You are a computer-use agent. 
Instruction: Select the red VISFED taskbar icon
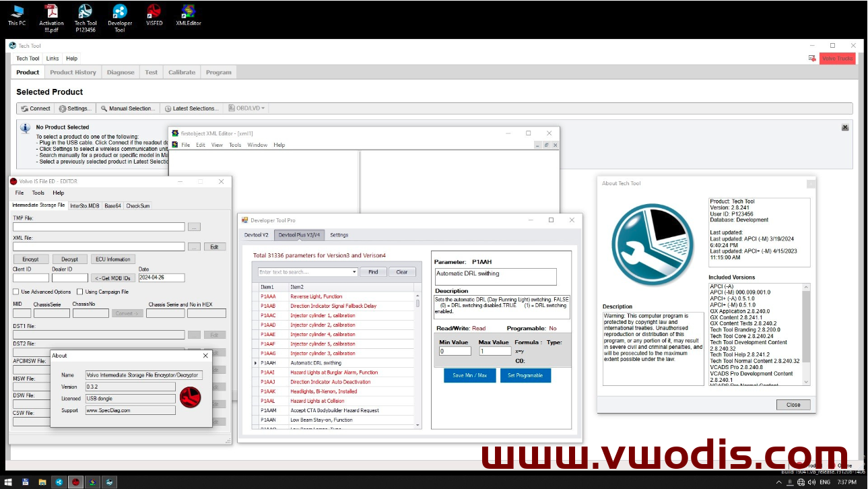pos(75,482)
